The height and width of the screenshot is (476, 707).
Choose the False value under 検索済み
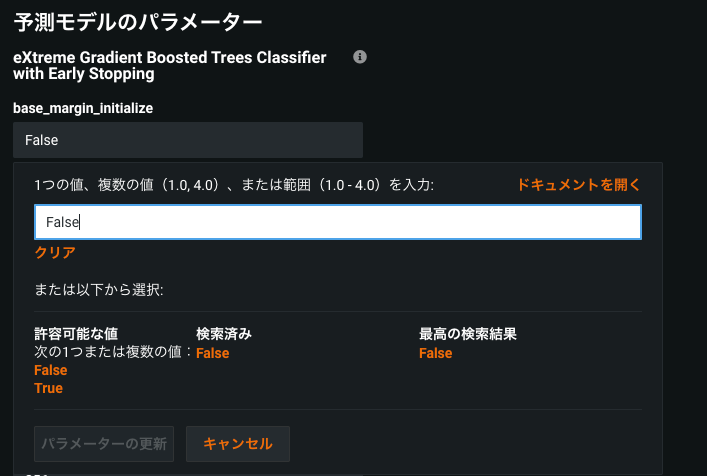[213, 353]
